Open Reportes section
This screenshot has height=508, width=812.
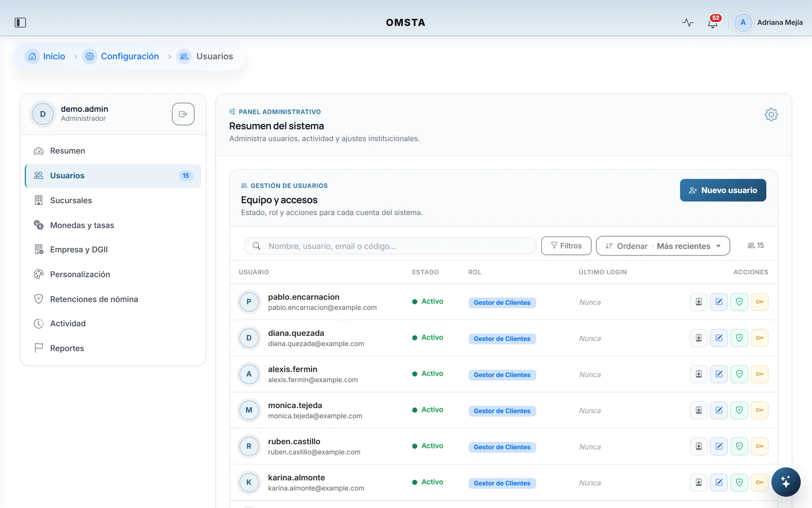click(113, 348)
